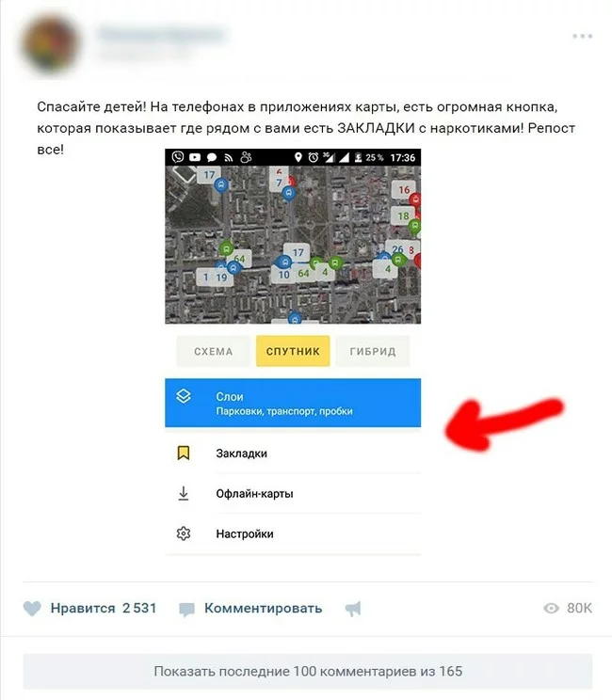This screenshot has height=700, width=612.
Task: Select the Спутник map type tab
Action: (293, 351)
